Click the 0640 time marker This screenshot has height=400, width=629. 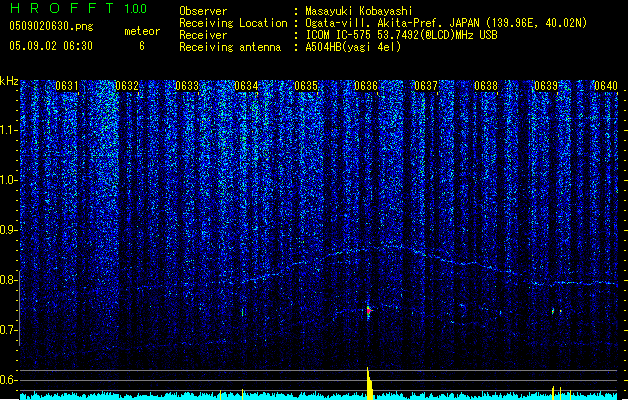pos(606,86)
